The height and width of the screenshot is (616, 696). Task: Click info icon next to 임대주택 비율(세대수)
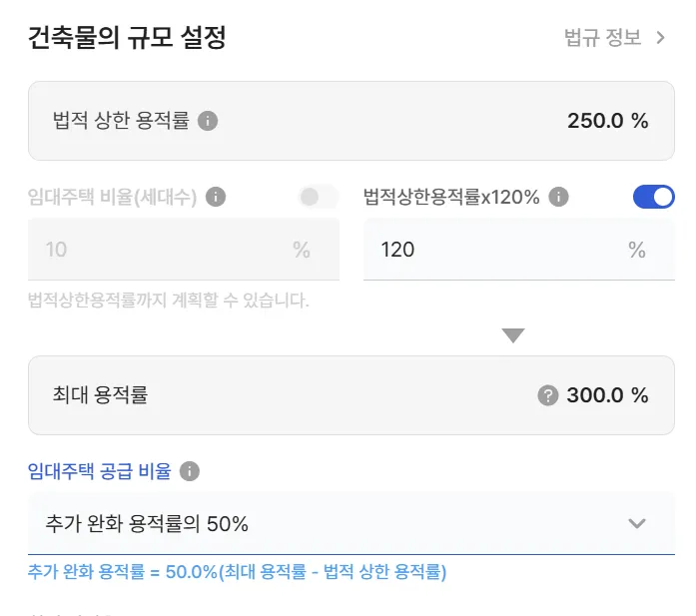[216, 197]
